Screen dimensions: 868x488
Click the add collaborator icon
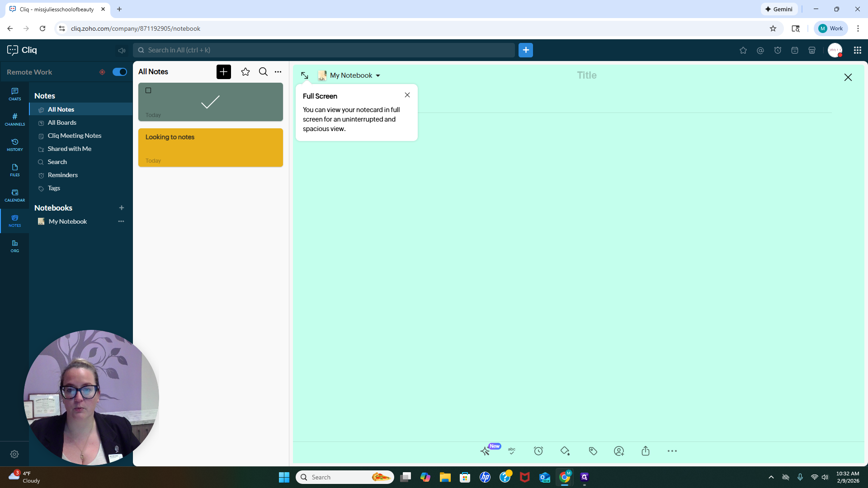(x=619, y=451)
